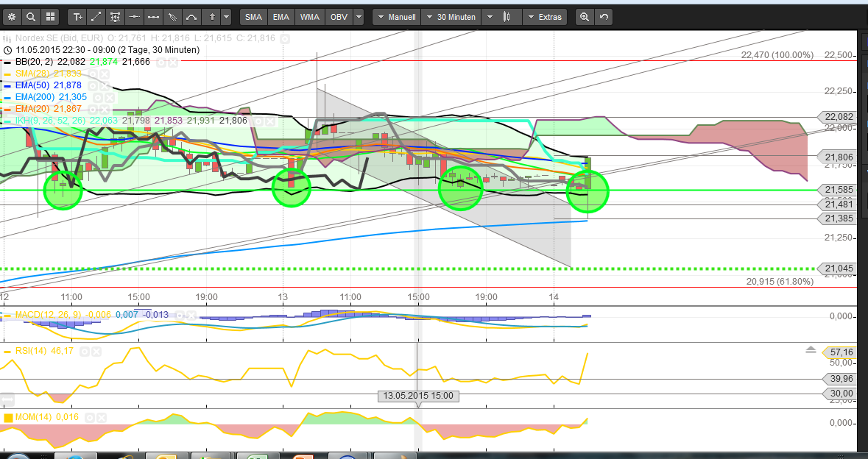Click the chart type icon beside Nordex SE
The width and height of the screenshot is (868, 459).
(7, 39)
